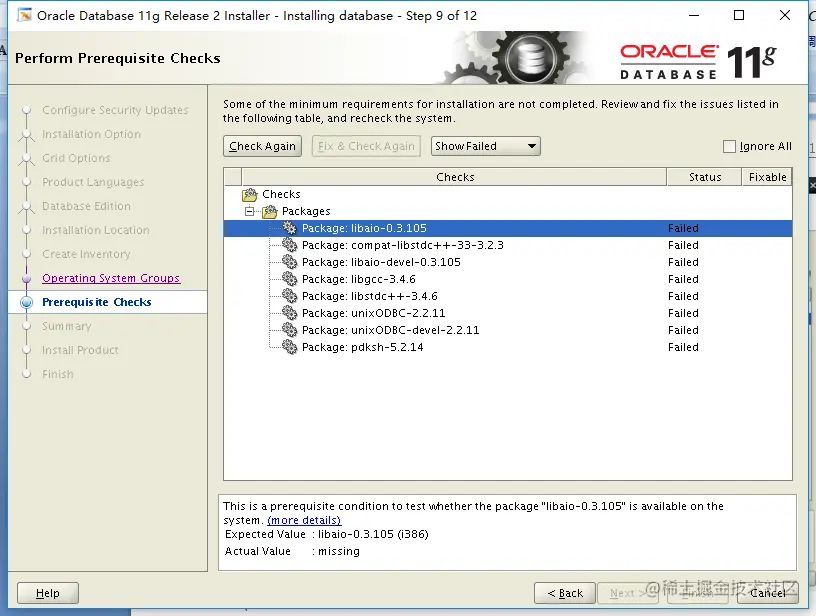Click the Create Inventory step in sidebar
Viewport: 816px width, 616px height.
(x=86, y=254)
